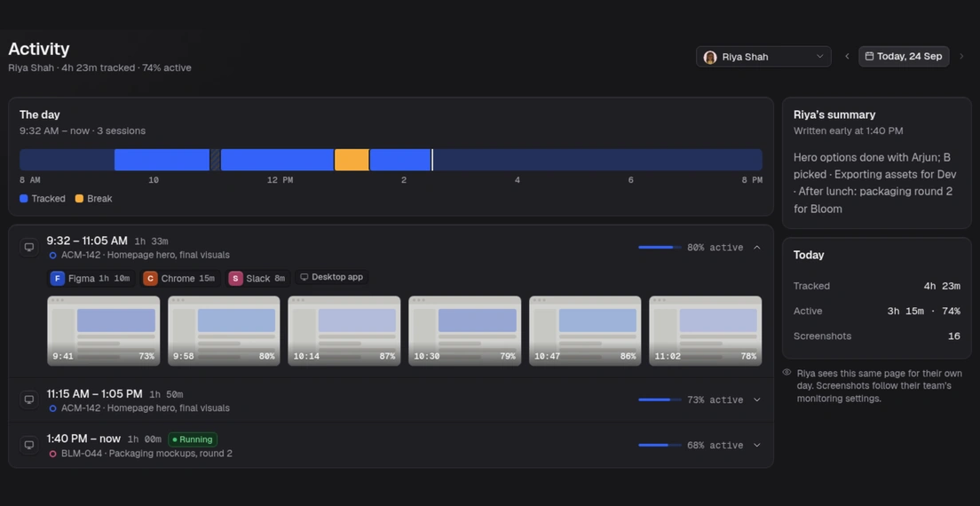980x506 pixels.
Task: Click the '12 PM' timeline axis label
Action: point(280,180)
